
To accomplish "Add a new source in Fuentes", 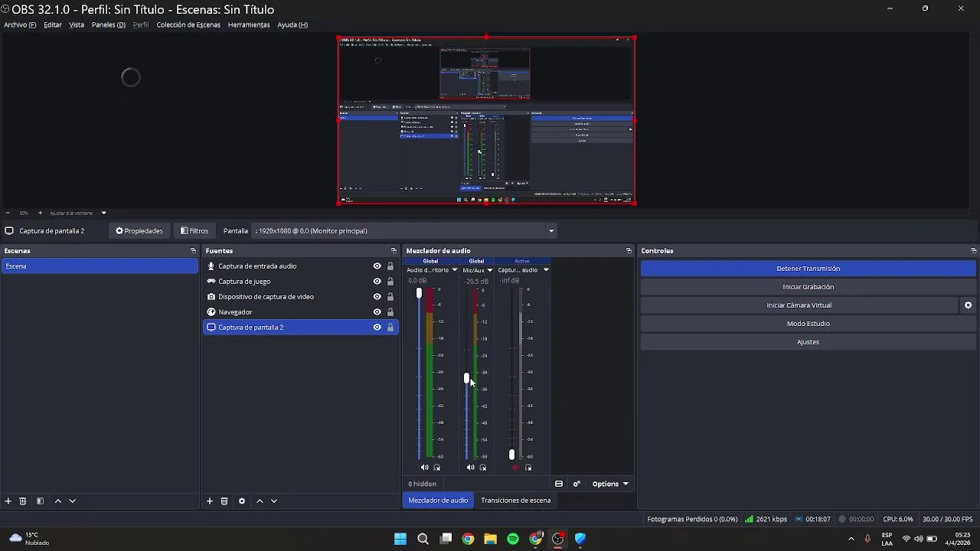I will click(x=210, y=501).
